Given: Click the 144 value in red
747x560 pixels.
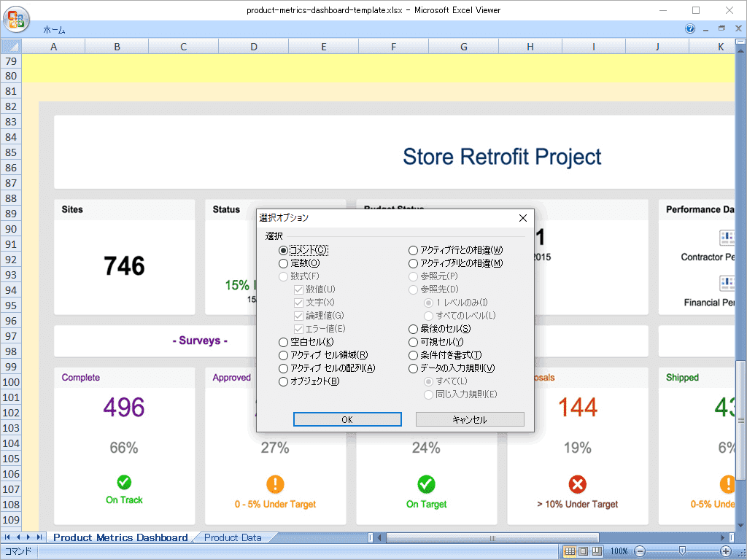Looking at the screenshot, I should 578,407.
